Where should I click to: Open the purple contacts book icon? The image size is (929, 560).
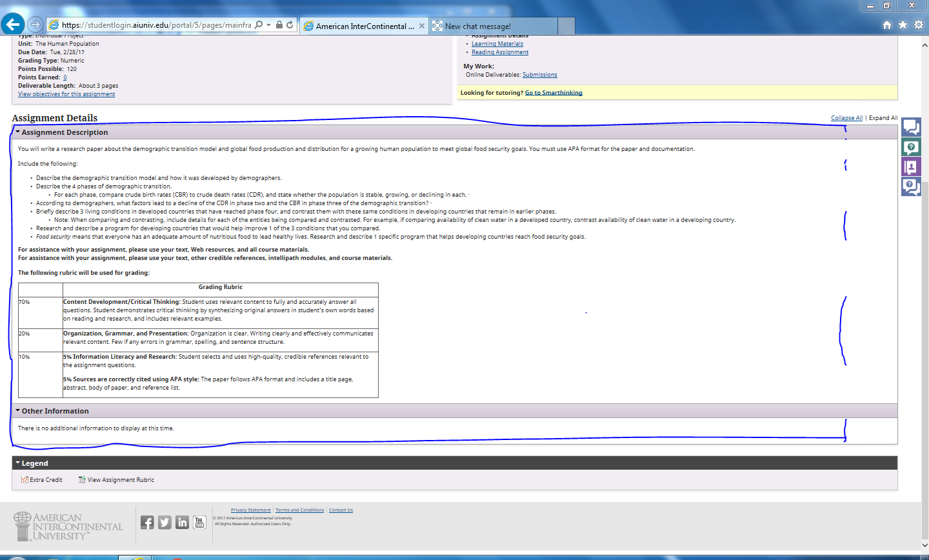[x=911, y=167]
